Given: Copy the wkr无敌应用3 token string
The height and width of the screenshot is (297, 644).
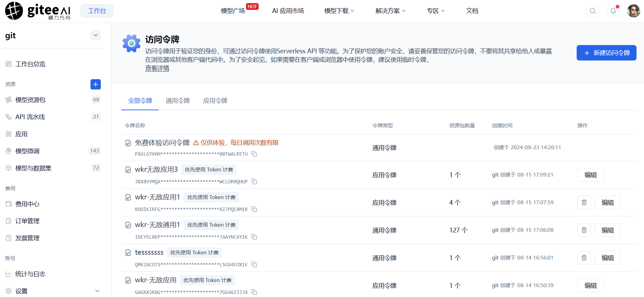Looking at the screenshot, I should click(254, 182).
